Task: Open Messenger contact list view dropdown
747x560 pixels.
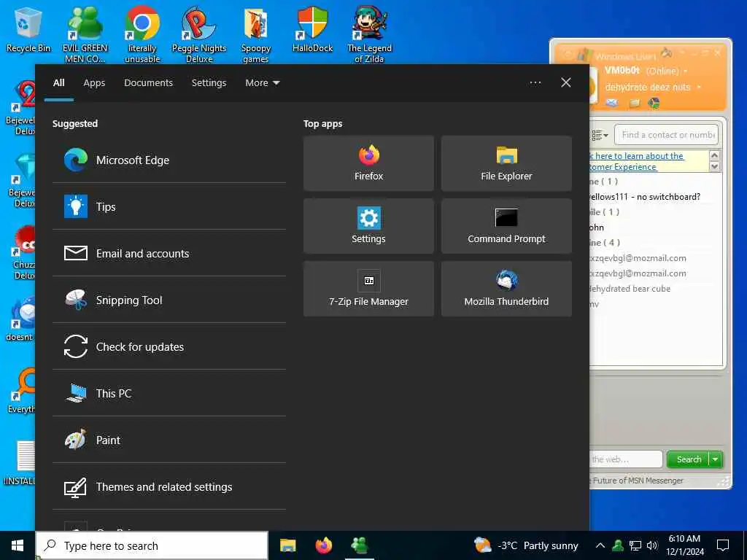Action: 600,135
